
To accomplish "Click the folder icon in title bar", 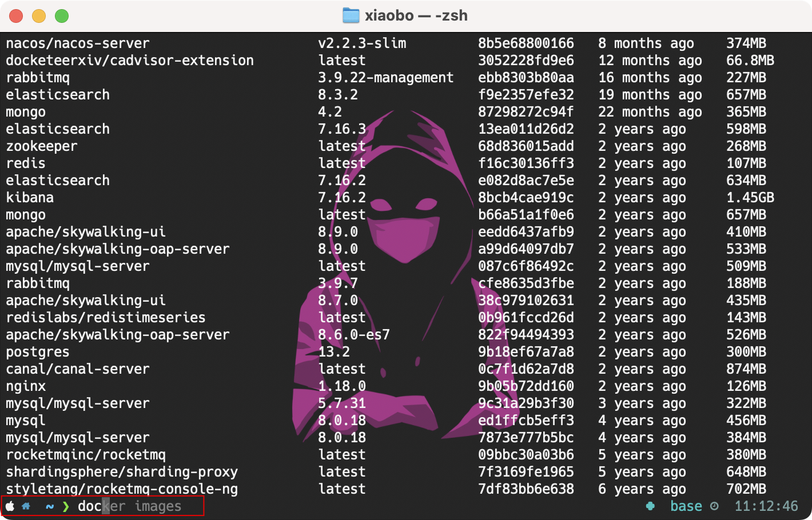I will point(351,15).
